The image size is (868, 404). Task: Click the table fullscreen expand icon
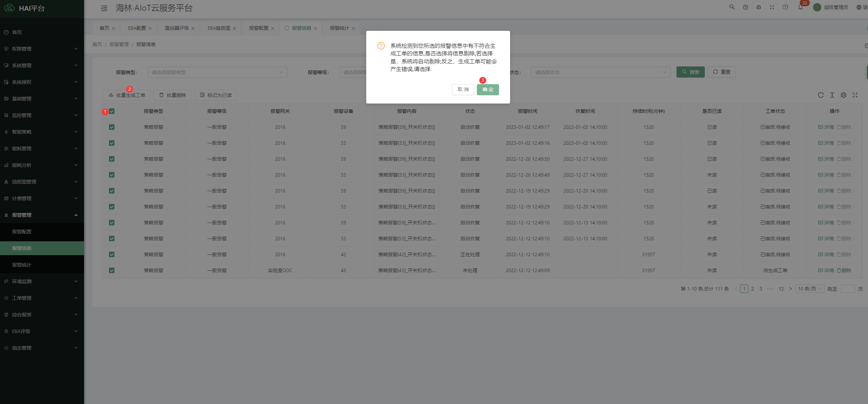pos(855,95)
